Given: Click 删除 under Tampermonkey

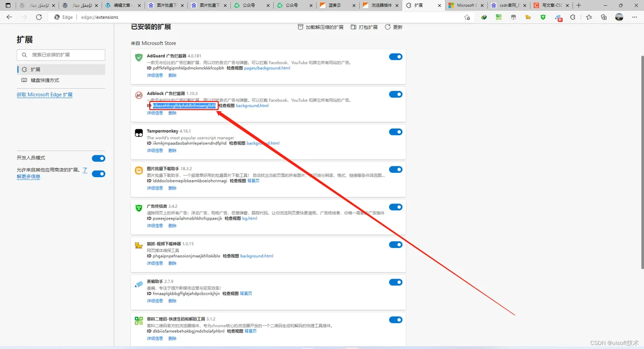Looking at the screenshot, I should (172, 151).
